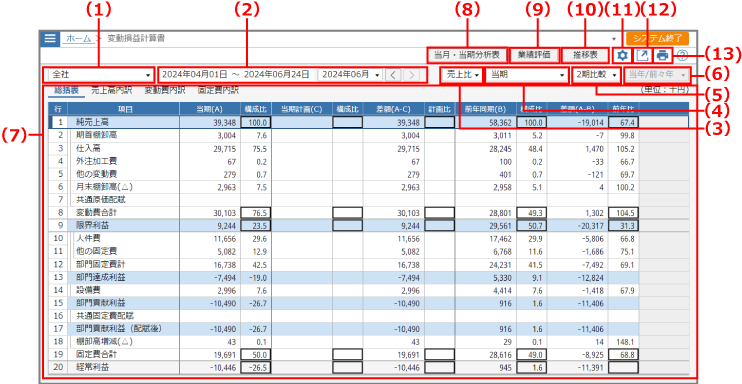Screen dimensions: 742x384
Task: Select the 設備費 row
Action: tap(368, 290)
